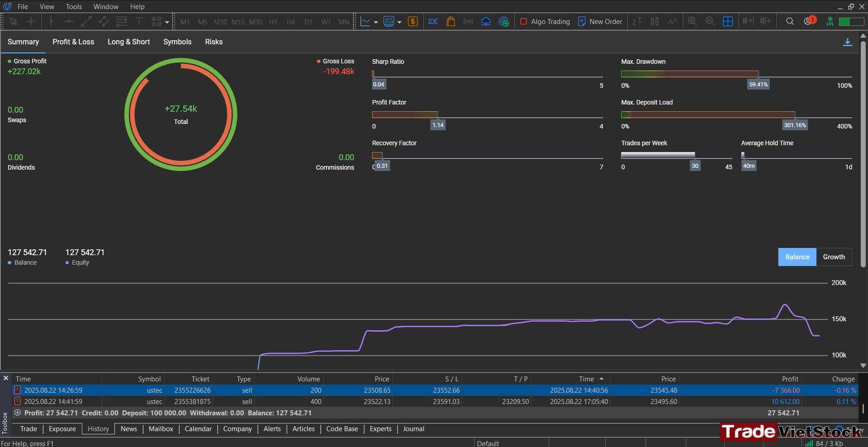Click the green-plus signal icon
868x447 pixels.
coord(504,21)
